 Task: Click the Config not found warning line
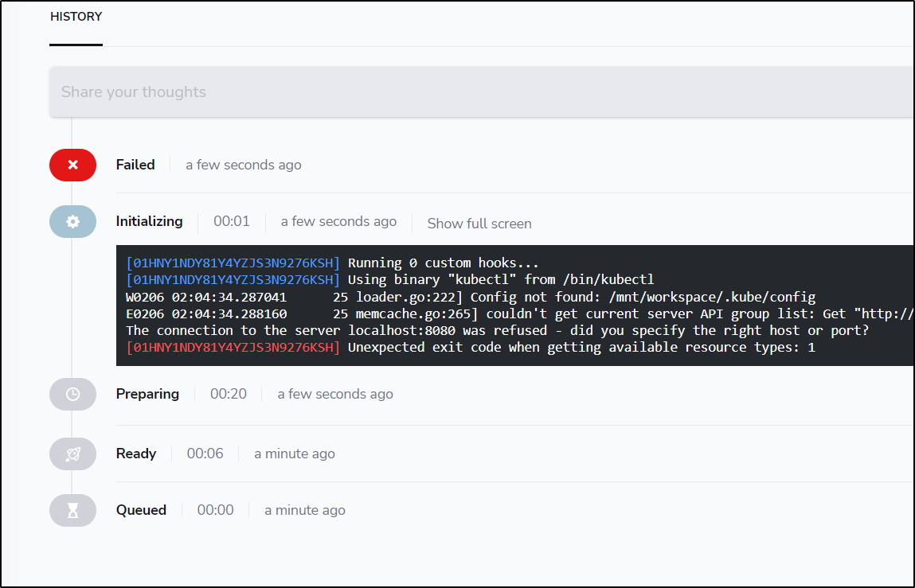click(471, 297)
